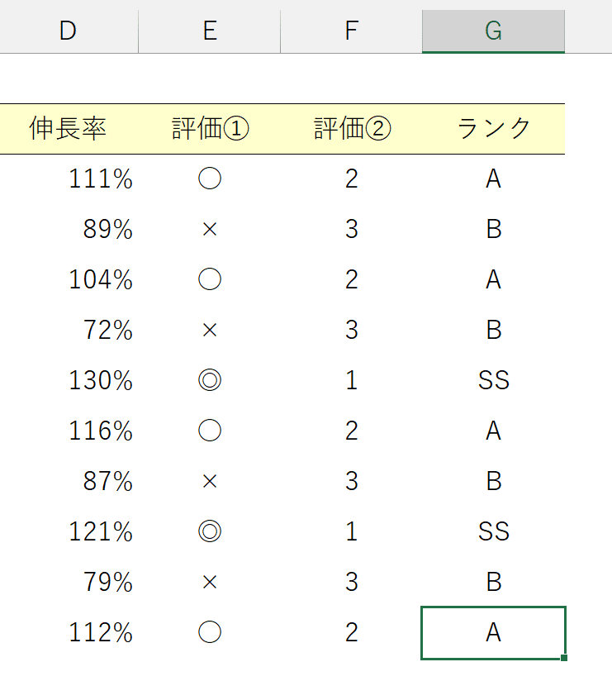Select column E header
Viewport: 612px width, 700px height.
[210, 31]
